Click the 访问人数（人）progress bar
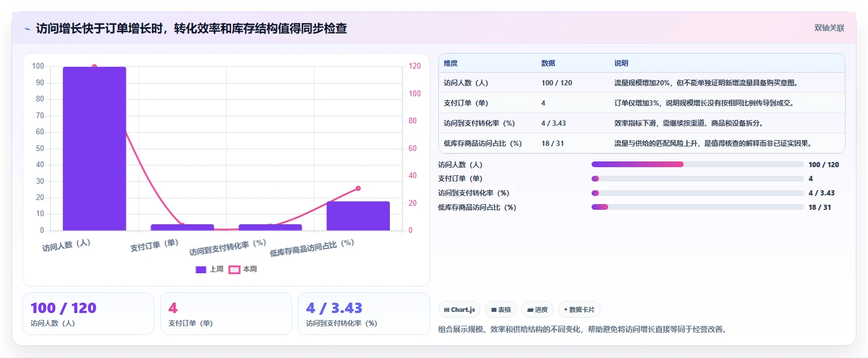Viewport: 868px width, 358px height. pyautogui.click(x=698, y=164)
